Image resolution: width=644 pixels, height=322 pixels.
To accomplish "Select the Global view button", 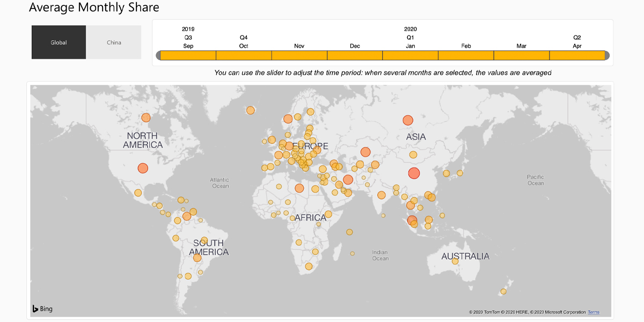I will pyautogui.click(x=58, y=42).
